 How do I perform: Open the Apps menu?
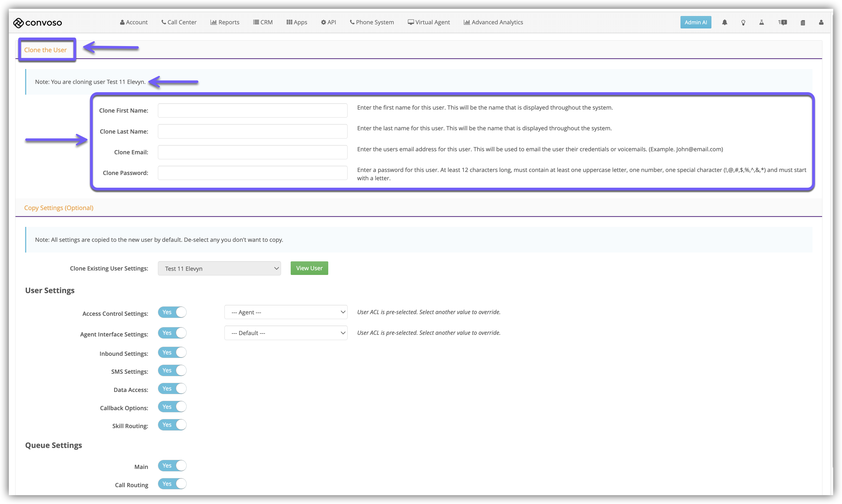(296, 22)
